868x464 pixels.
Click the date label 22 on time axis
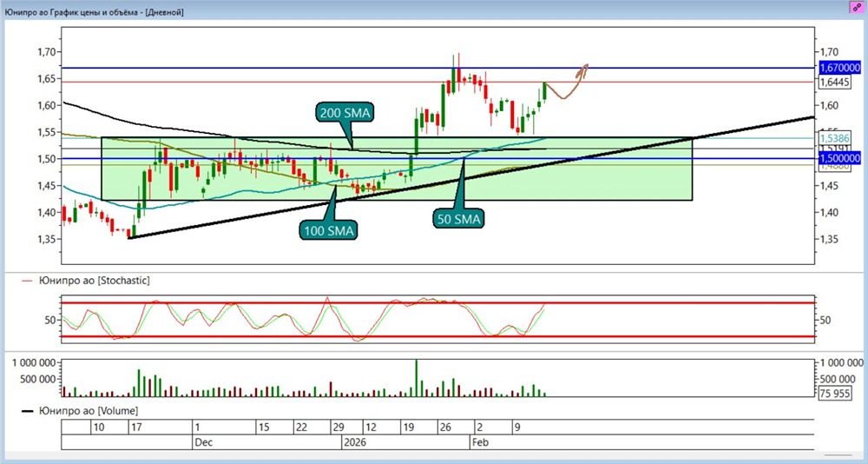pyautogui.click(x=301, y=428)
